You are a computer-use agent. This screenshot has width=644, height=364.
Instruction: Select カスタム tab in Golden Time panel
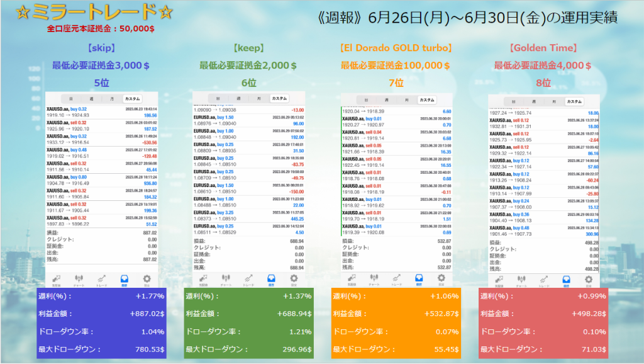(x=573, y=101)
